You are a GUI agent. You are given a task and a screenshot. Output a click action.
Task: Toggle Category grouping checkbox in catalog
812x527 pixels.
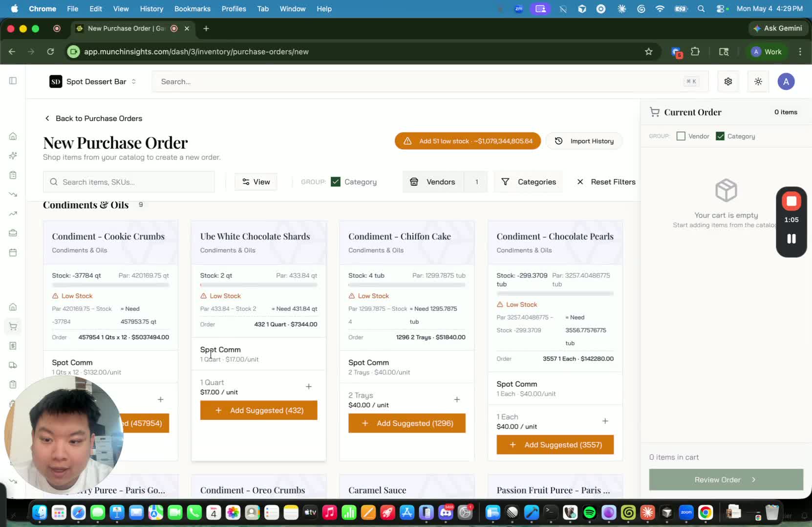[x=336, y=182]
